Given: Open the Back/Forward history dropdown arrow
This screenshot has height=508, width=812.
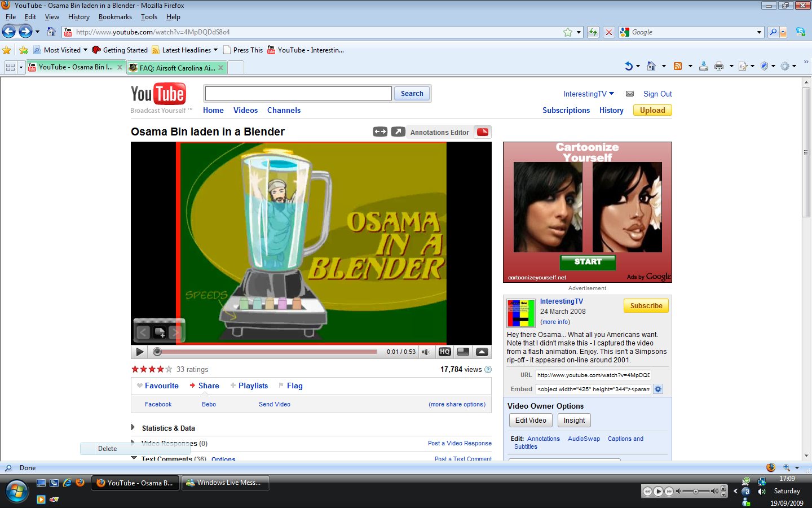Looking at the screenshot, I should tap(37, 32).
